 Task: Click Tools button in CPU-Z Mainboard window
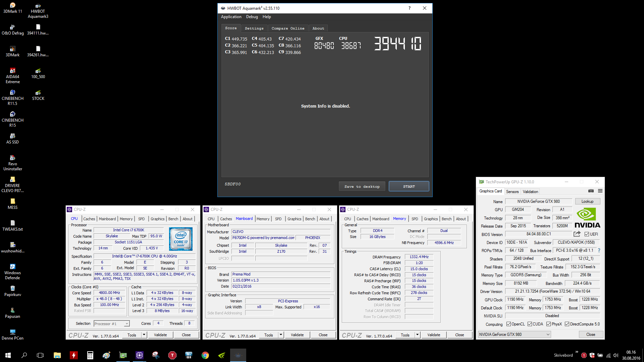tap(269, 335)
